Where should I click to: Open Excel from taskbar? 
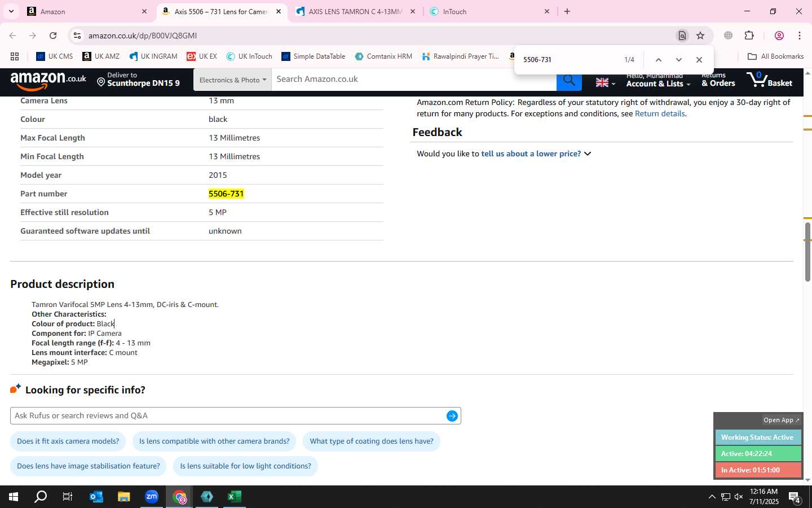pyautogui.click(x=235, y=497)
